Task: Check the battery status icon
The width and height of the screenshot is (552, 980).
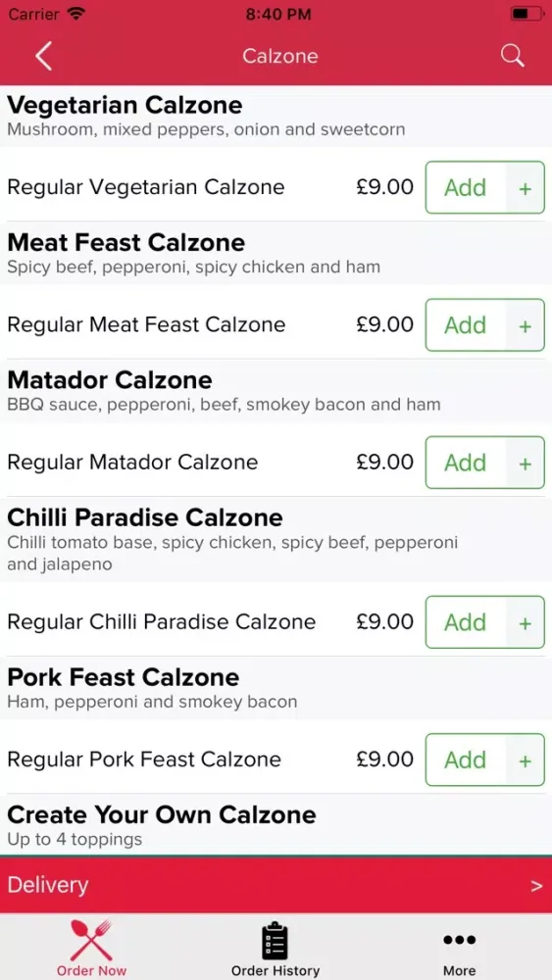Action: tap(527, 14)
